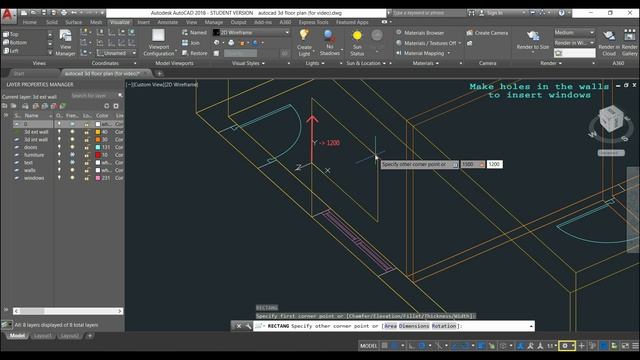Image resolution: width=640 pixels, height=360 pixels.
Task: Click the refresh icon in Layer Manager
Action: [x=107, y=106]
